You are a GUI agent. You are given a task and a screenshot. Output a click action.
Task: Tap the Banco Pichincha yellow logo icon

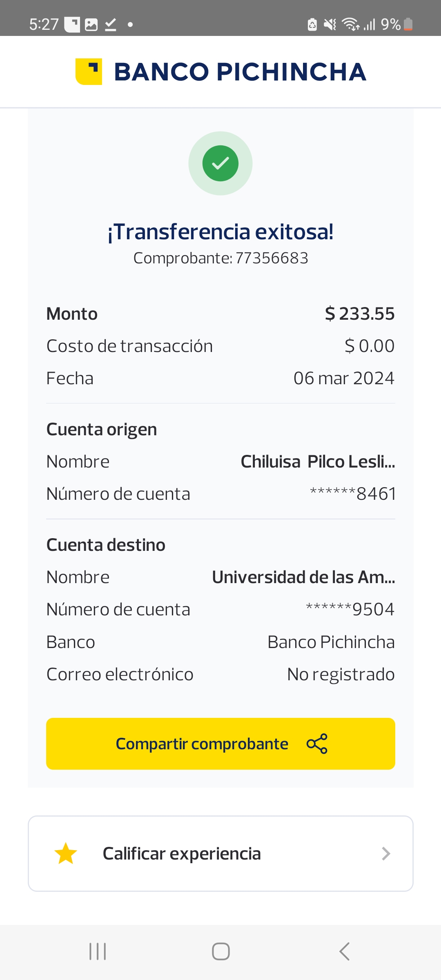pyautogui.click(x=89, y=71)
